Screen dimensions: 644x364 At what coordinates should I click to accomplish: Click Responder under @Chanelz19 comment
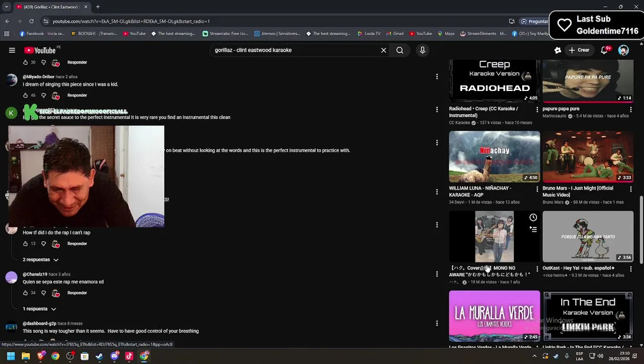[77, 293]
